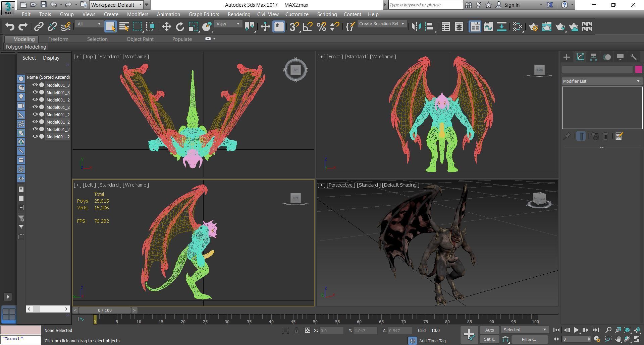644x345 pixels.
Task: Click the object name field in Modify panel
Action: [597, 69]
